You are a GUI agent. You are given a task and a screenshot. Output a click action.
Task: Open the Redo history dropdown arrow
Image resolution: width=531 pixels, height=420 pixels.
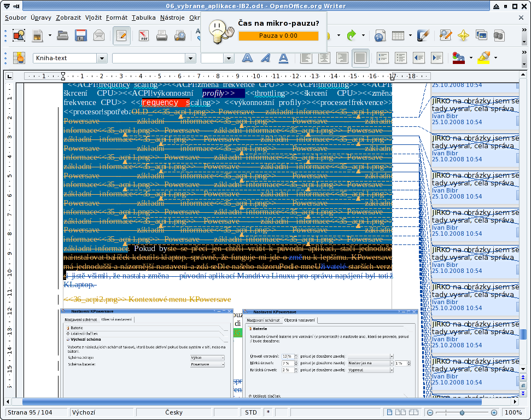point(363,35)
